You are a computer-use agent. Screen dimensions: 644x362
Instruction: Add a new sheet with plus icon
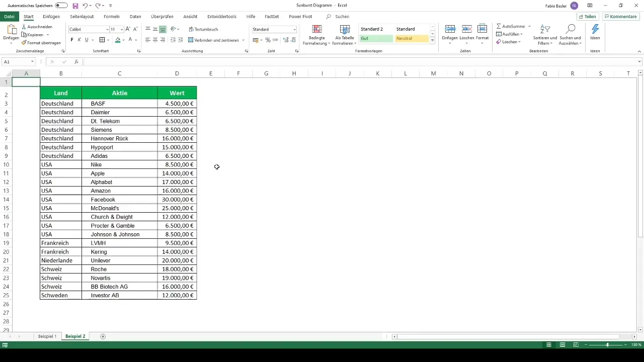103,336
